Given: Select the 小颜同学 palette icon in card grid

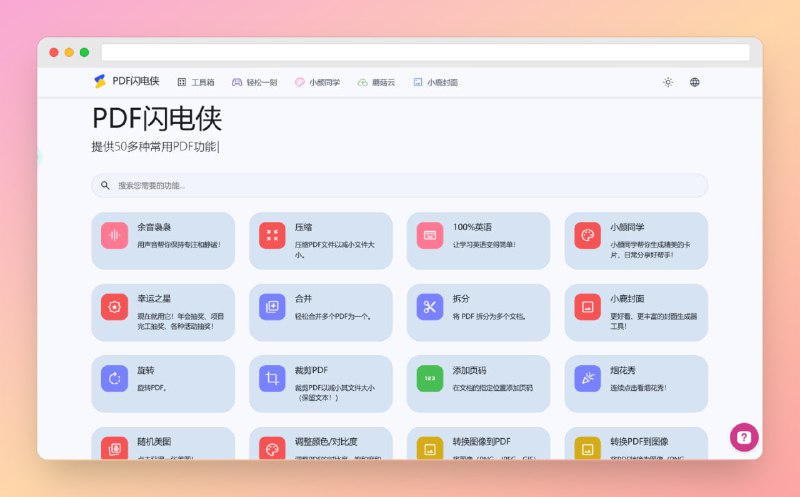Looking at the screenshot, I should 587,236.
